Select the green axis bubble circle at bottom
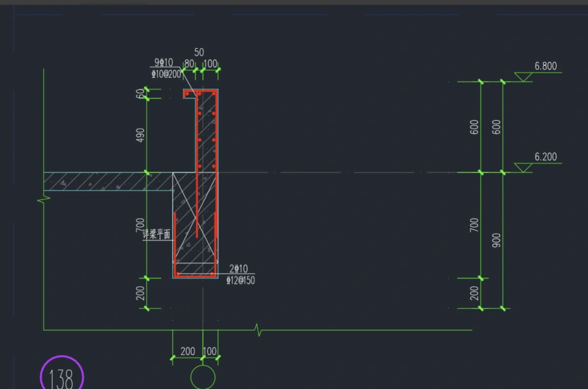The width and height of the screenshot is (588, 389). pyautogui.click(x=203, y=377)
